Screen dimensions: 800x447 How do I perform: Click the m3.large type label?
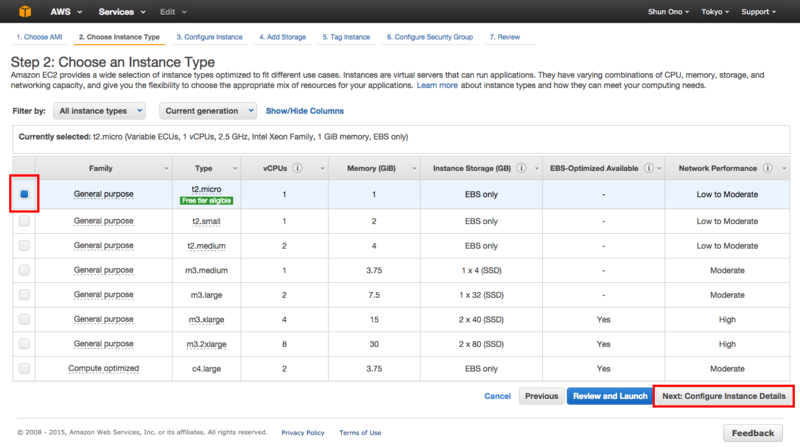[206, 295]
